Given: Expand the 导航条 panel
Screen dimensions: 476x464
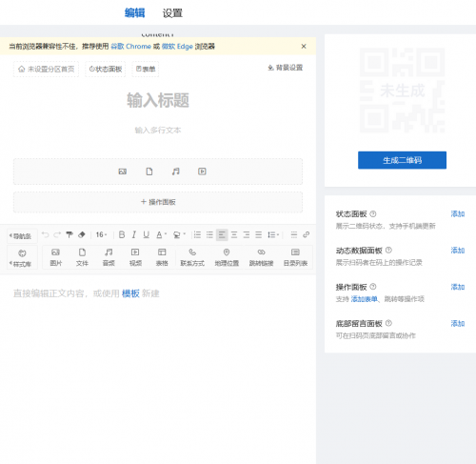Looking at the screenshot, I should [x=22, y=236].
